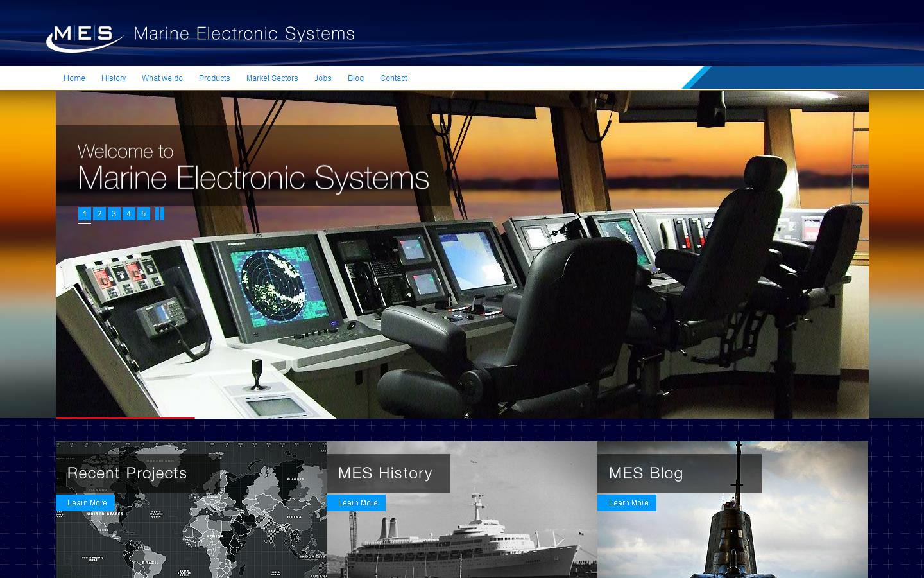Screen dimensions: 924x578
Task: Select slide 2 in the carousel
Action: (x=99, y=214)
